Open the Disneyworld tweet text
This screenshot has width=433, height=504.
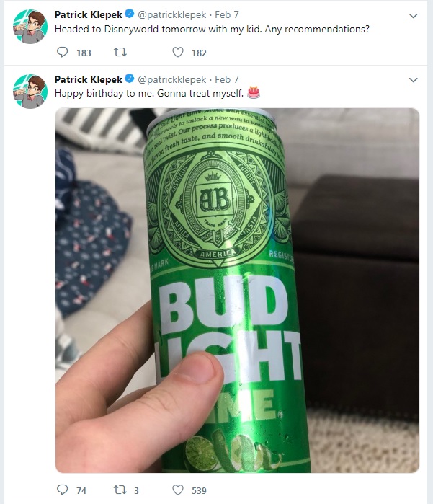click(x=212, y=30)
